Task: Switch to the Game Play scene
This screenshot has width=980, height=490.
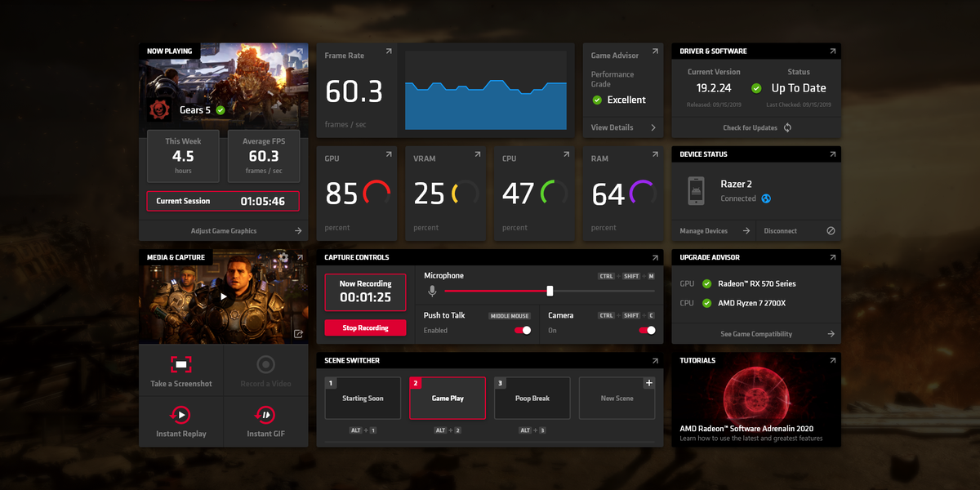Action: [x=448, y=398]
